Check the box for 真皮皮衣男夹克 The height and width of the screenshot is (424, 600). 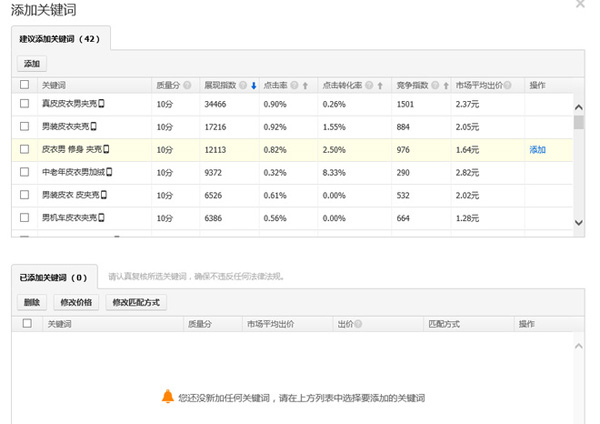[25, 104]
